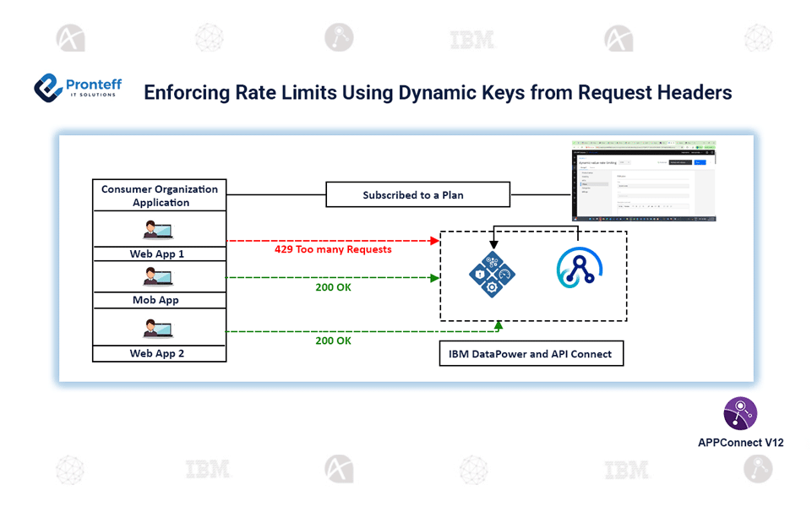
Task: Select the Subscribed to a Plan box
Action: point(418,195)
